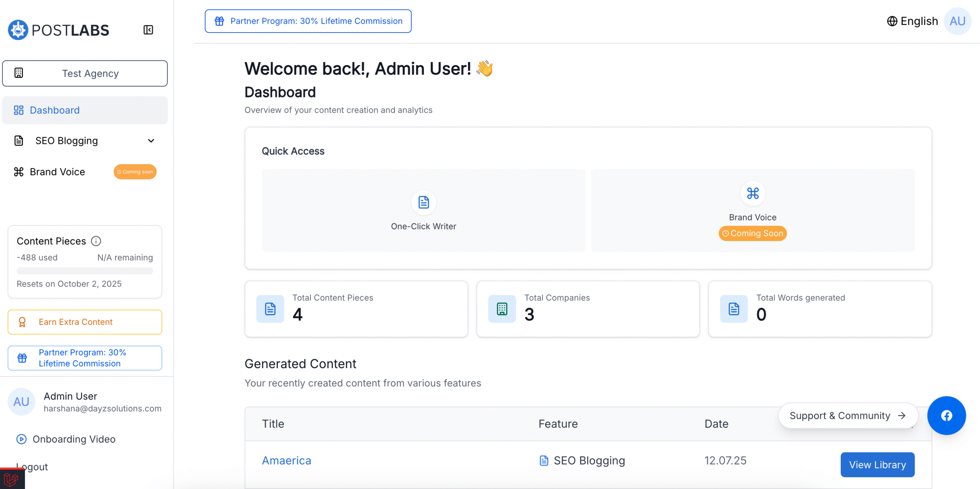
Task: Open the Amaerica content link
Action: [x=286, y=460]
